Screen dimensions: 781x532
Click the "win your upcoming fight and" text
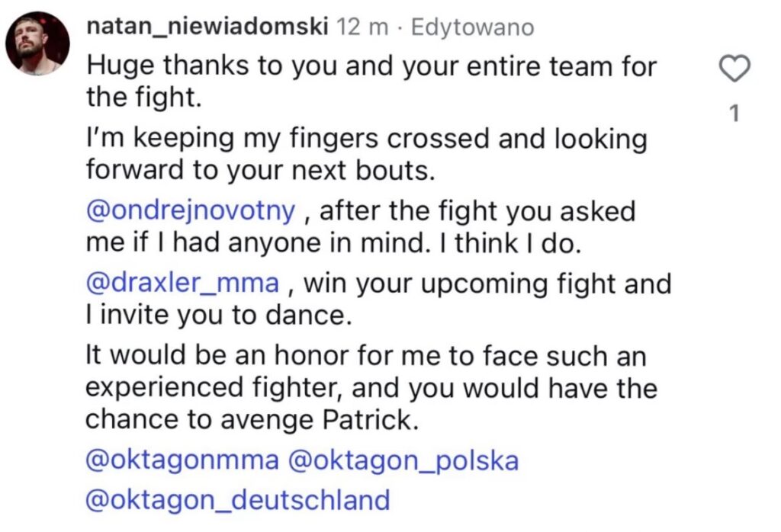[487, 284]
